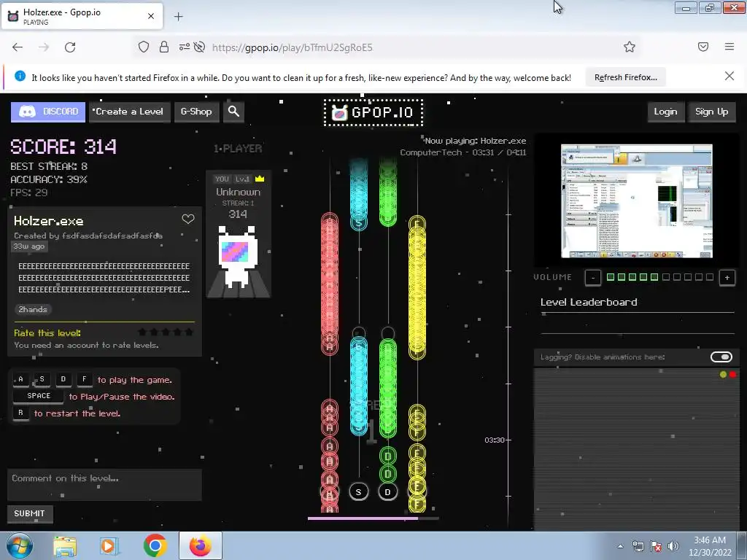Click the A key hint

tap(20, 379)
